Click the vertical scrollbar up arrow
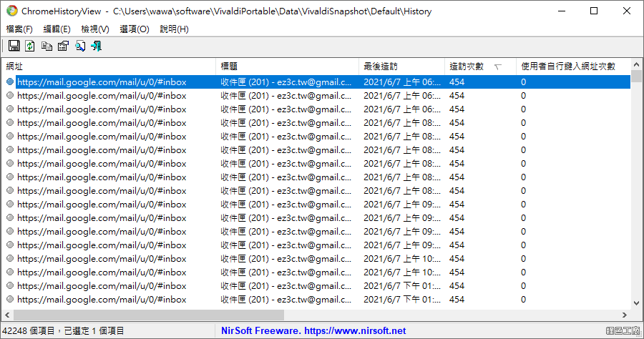Image resolution: width=644 pixels, height=339 pixels. 636,64
